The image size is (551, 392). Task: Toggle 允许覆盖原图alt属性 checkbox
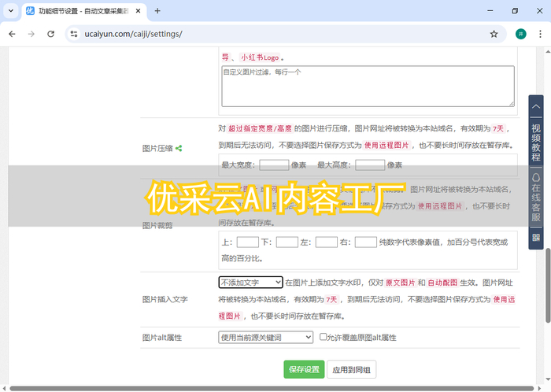tap(323, 336)
